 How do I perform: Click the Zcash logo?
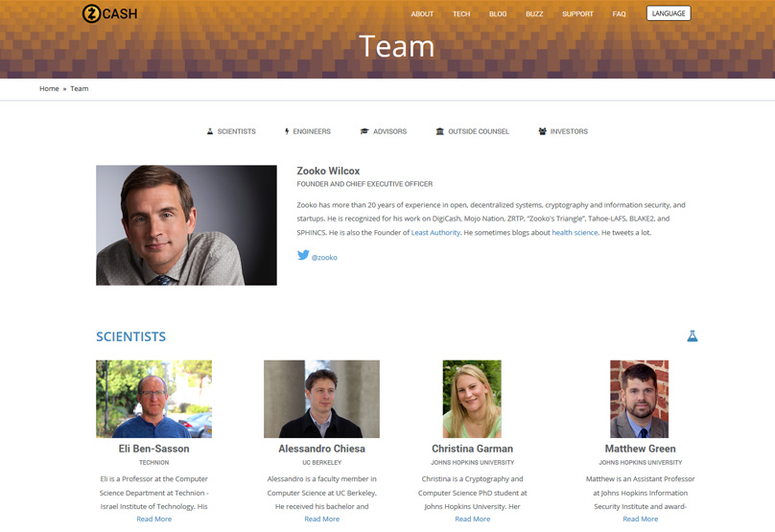109,13
